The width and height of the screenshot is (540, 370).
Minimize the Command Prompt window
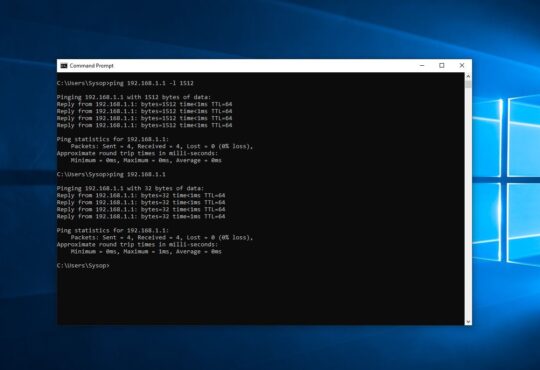(x=422, y=65)
